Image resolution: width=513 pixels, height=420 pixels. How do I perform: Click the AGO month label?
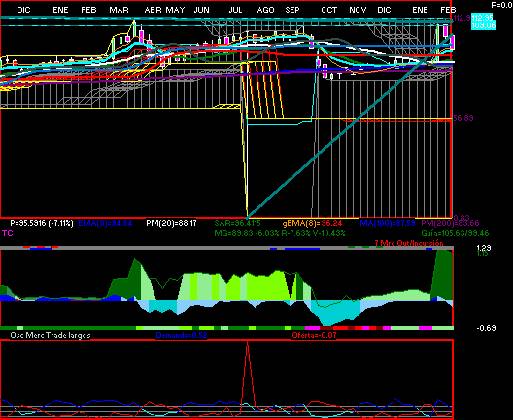point(266,10)
